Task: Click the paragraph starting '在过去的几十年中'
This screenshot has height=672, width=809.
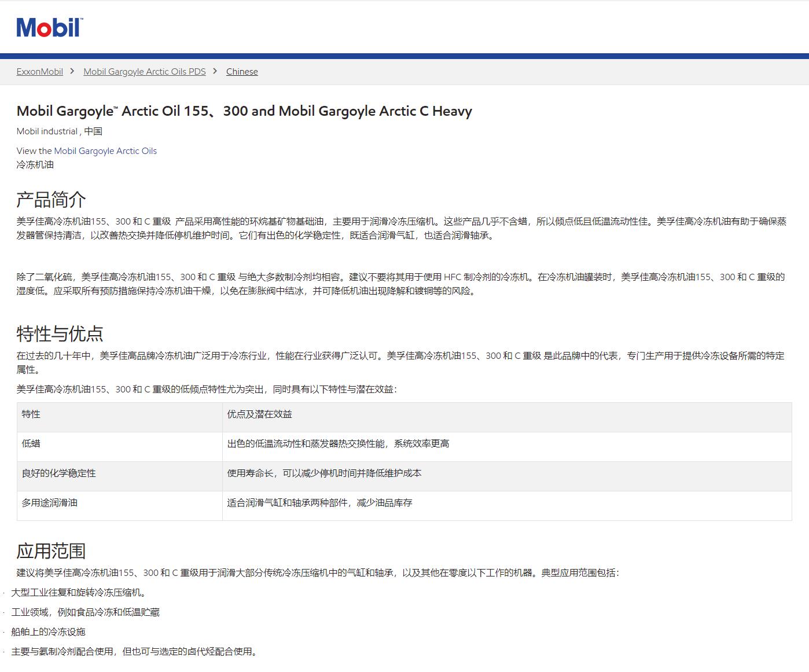Action: point(400,363)
